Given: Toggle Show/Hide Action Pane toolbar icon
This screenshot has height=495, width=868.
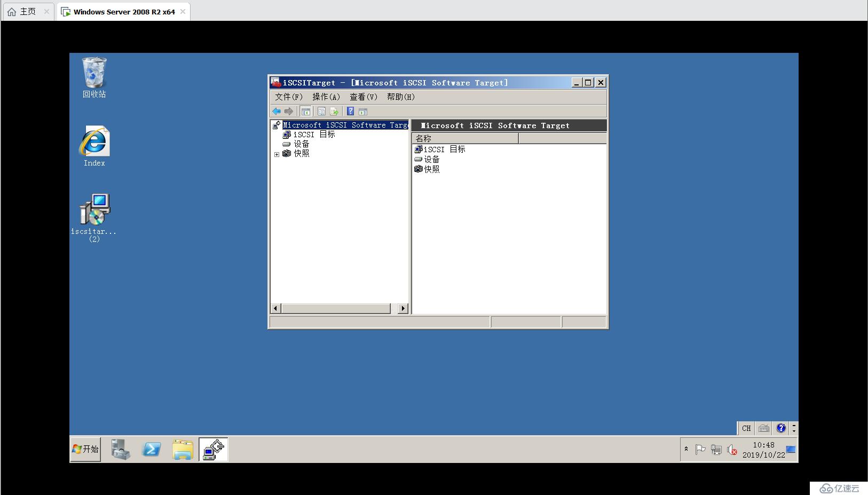Looking at the screenshot, I should (363, 111).
